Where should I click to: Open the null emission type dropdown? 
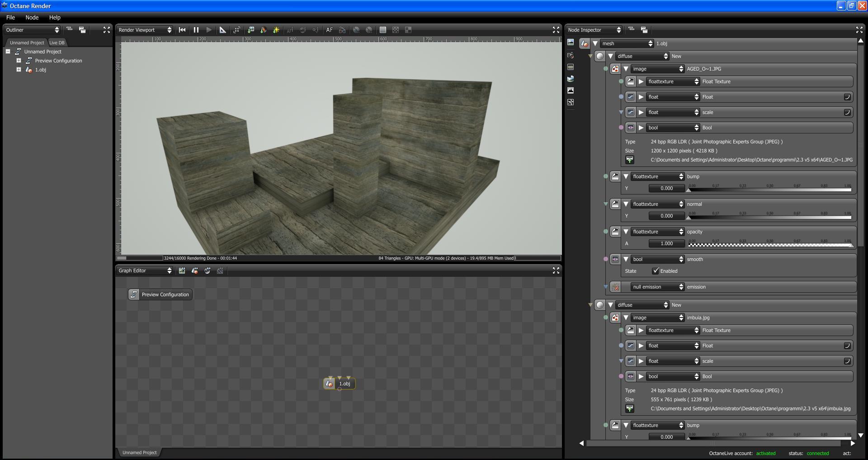tap(657, 287)
